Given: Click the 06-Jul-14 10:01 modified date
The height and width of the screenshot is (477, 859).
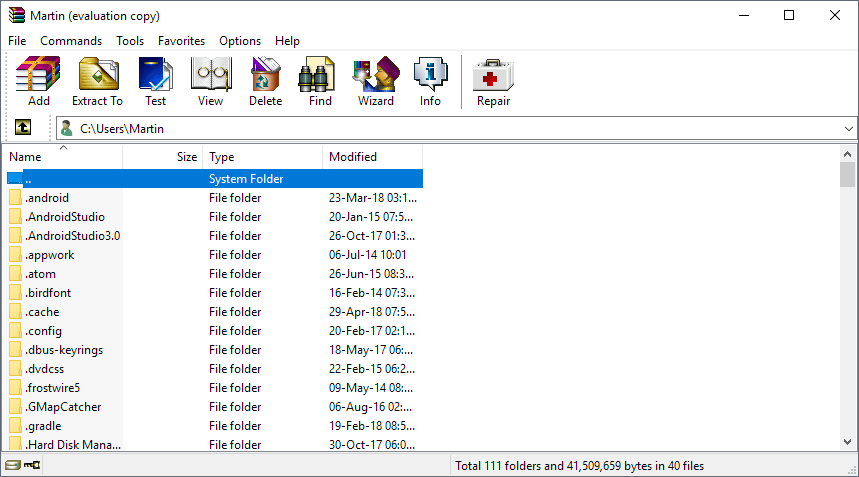Looking at the screenshot, I should (368, 255).
